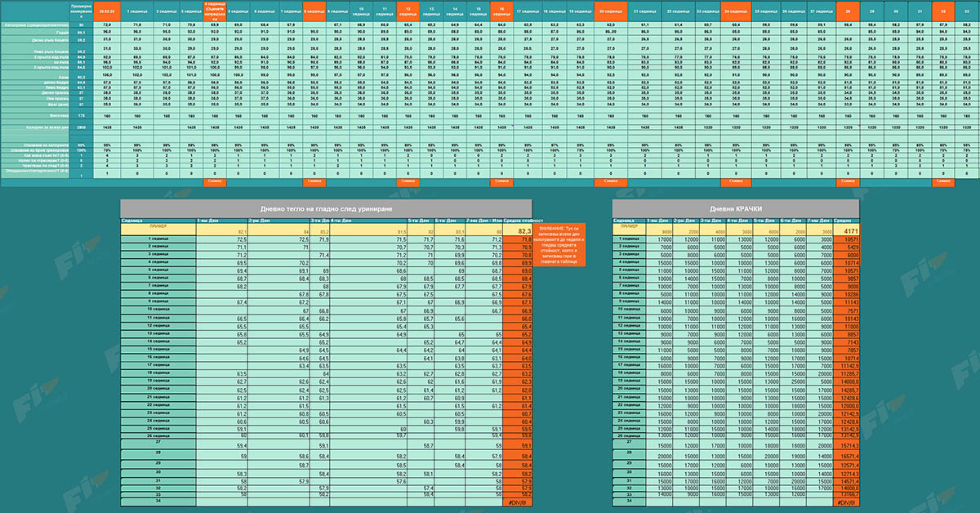
Task: Click the 'Дневно тегло на гладно след уриниране' title
Action: point(326,210)
